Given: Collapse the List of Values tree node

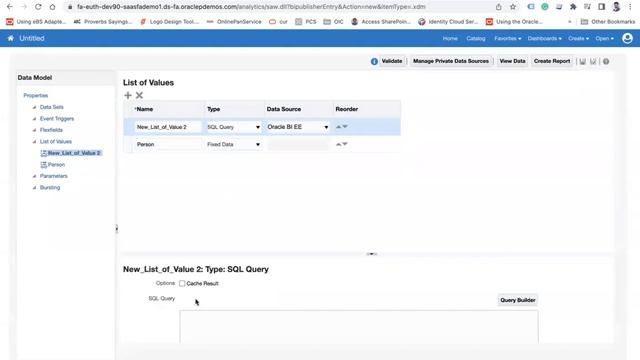Looking at the screenshot, I should coord(34,142).
